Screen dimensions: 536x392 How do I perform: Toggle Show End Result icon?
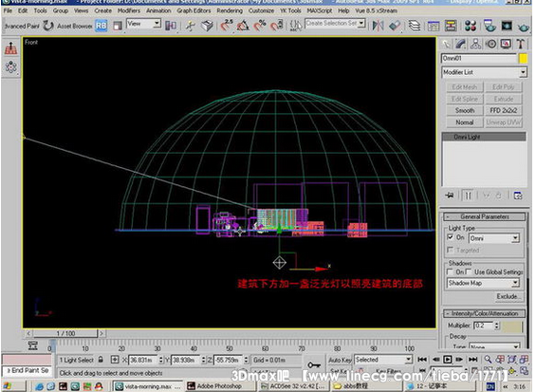pos(468,196)
